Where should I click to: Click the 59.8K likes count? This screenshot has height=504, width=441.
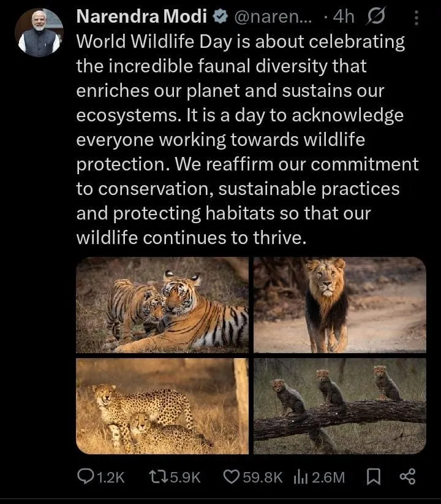pos(262,477)
